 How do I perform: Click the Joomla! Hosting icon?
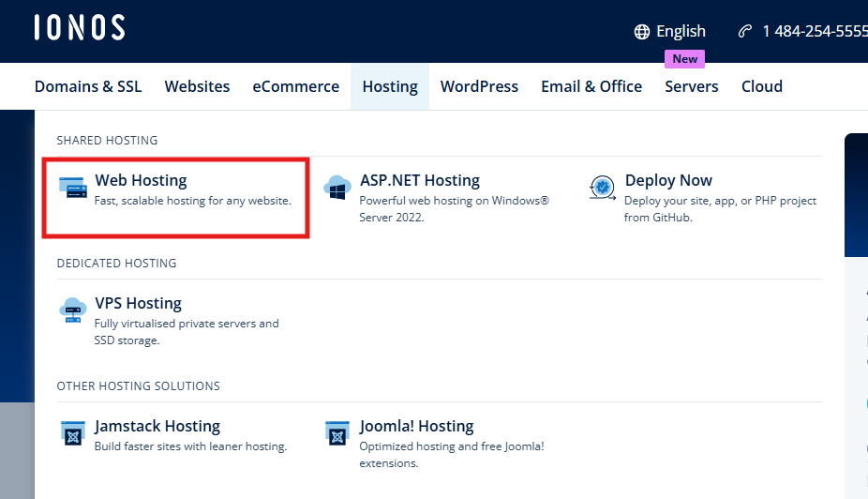(337, 433)
